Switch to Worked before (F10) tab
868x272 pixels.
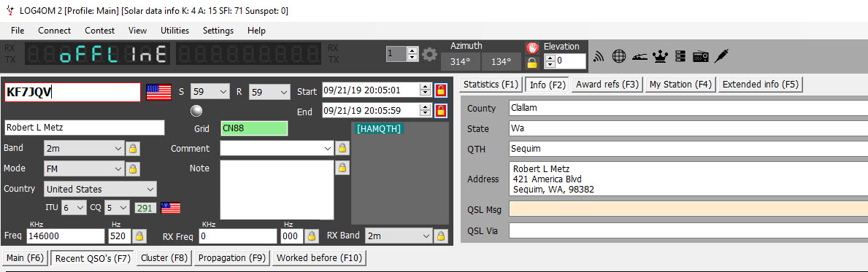[x=319, y=257]
